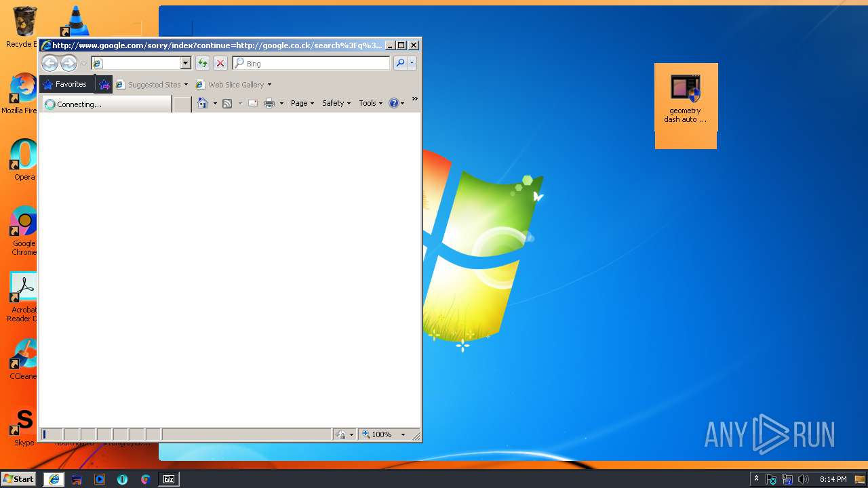Go forward with the Forward arrow button
This screenshot has height=488, width=868.
click(68, 63)
